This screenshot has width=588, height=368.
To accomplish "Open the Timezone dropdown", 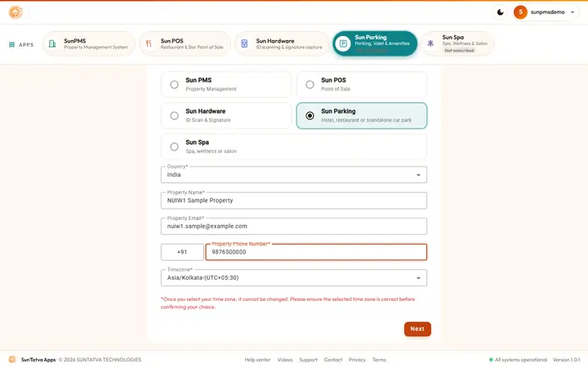I will tap(294, 278).
